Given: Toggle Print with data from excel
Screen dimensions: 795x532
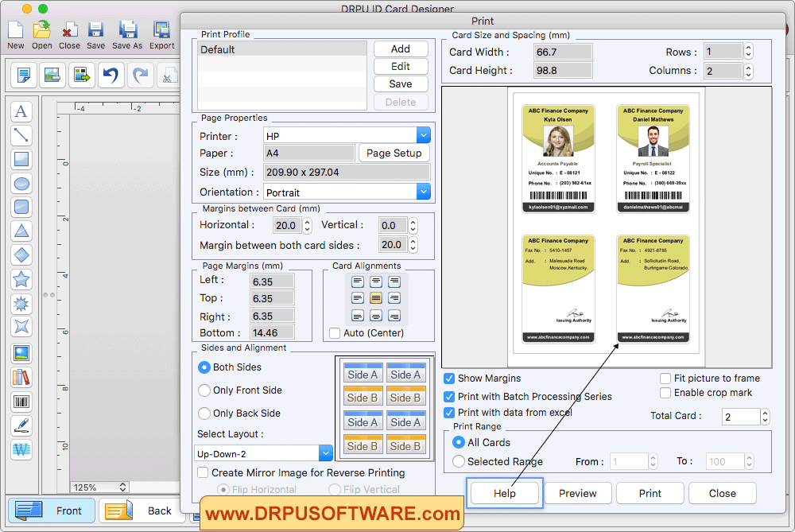Looking at the screenshot, I should 449,412.
